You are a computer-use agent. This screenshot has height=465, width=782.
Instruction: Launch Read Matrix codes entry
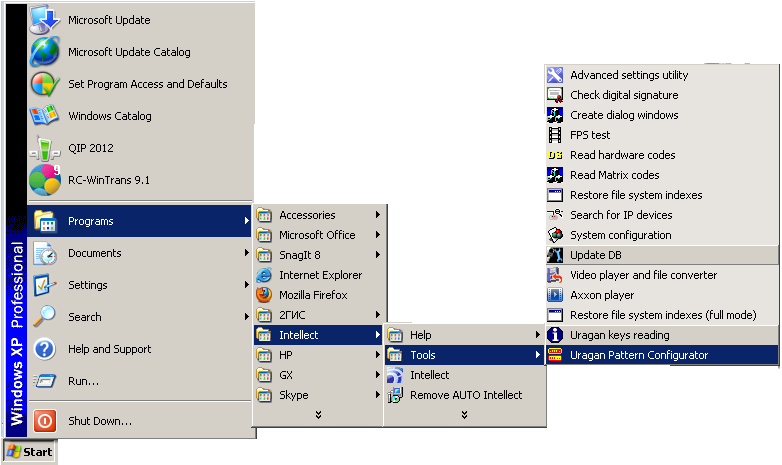point(662,175)
